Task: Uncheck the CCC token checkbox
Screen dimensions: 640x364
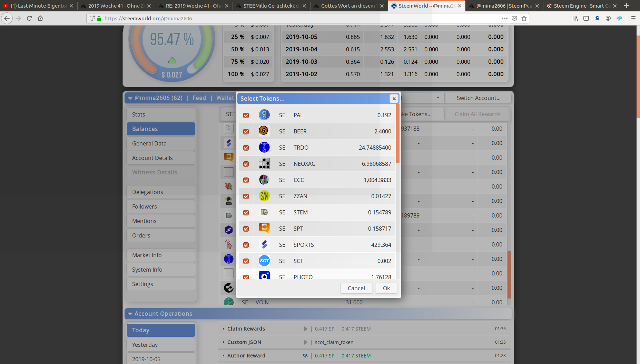Action: (x=246, y=180)
